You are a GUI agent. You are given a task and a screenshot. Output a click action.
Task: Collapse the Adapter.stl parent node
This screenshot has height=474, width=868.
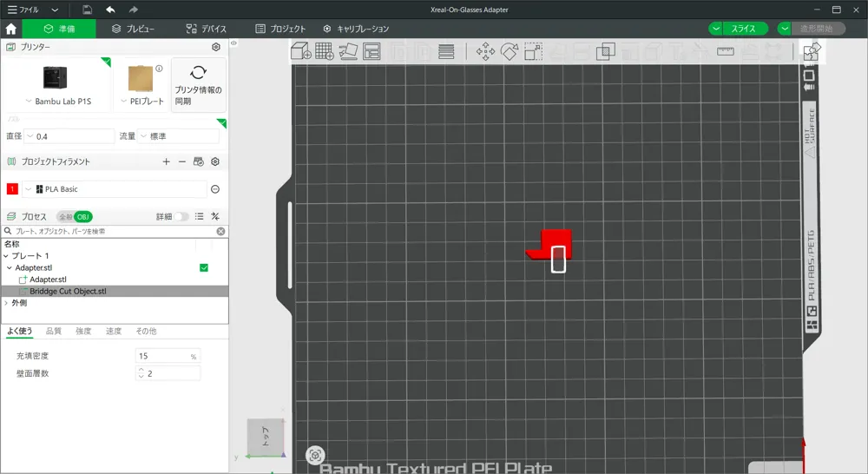point(10,268)
